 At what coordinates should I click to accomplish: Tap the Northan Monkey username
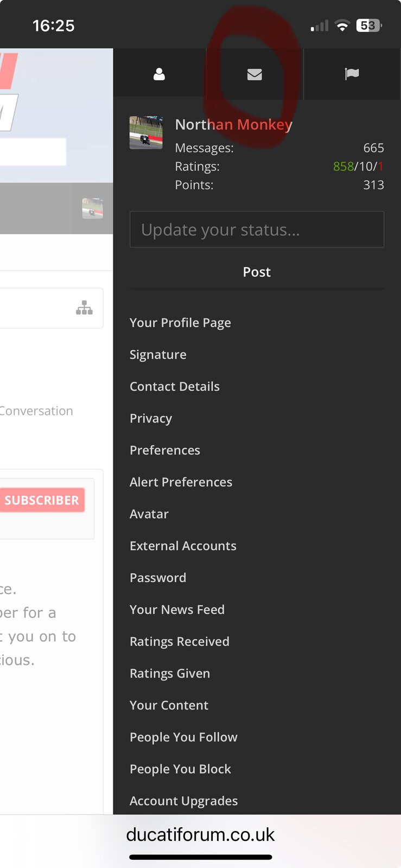[234, 125]
